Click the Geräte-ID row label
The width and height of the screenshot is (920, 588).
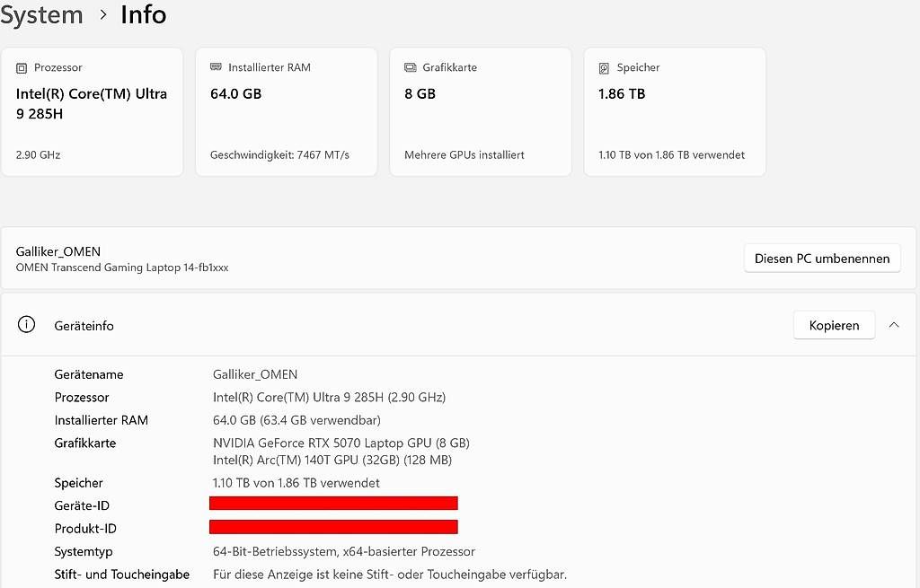[82, 505]
